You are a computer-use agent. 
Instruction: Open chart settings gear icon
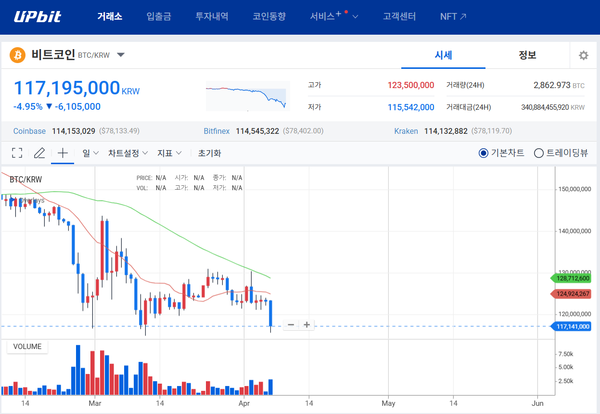point(583,56)
